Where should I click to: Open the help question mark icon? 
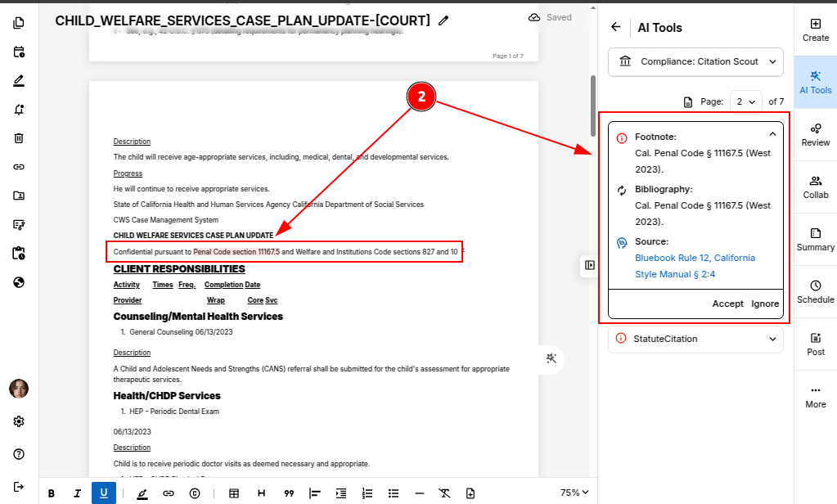coord(19,454)
